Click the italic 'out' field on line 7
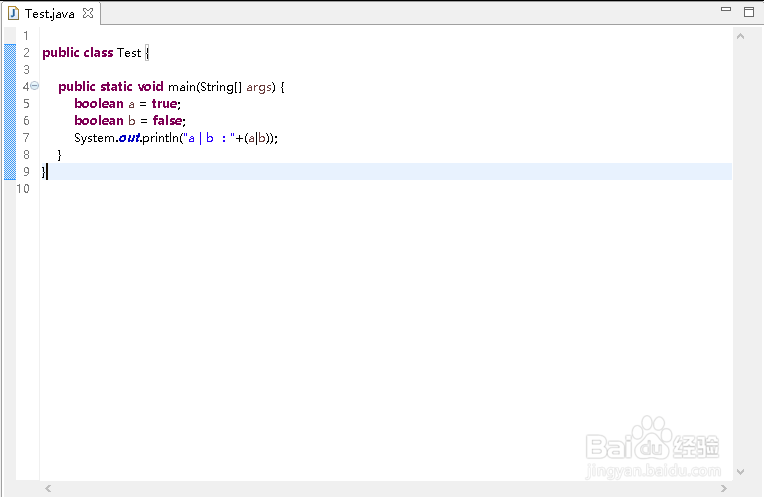 click(130, 138)
